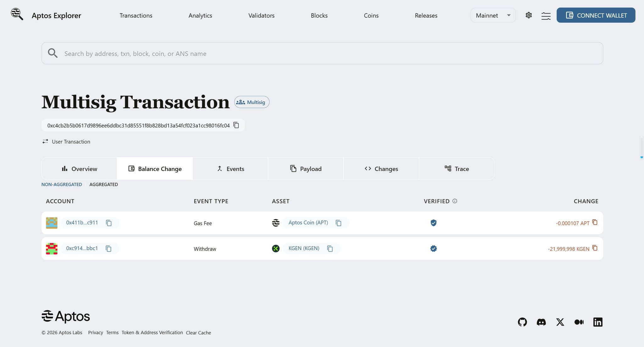Focus the address, txn, block search field
Screen dimensions: 644x347
[322, 53]
